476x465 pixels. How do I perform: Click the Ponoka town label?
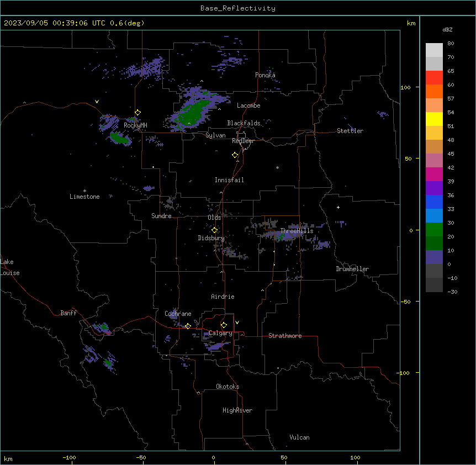click(x=265, y=75)
